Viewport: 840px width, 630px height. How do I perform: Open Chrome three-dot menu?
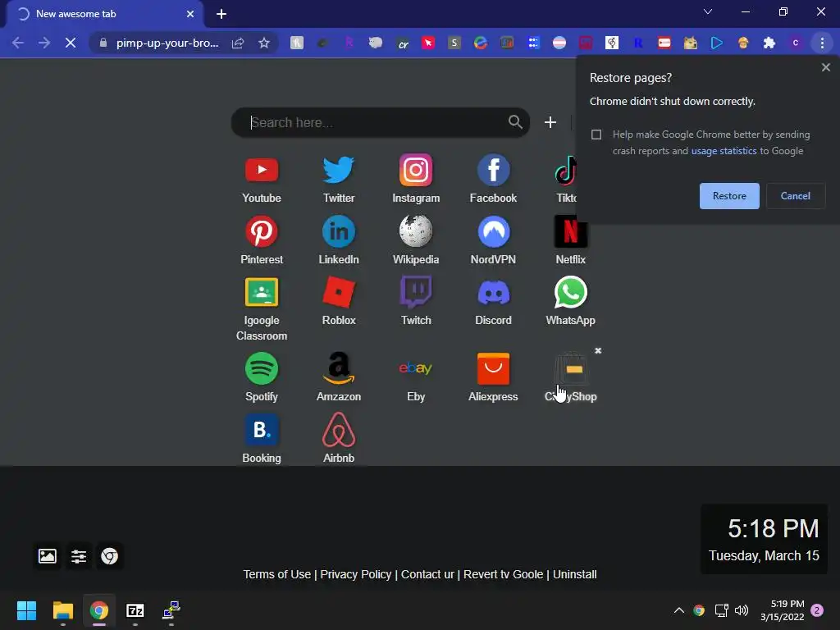(x=822, y=43)
